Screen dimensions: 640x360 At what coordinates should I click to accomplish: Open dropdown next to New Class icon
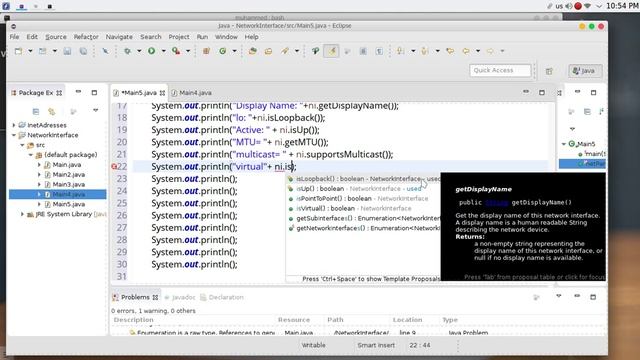click(x=234, y=51)
